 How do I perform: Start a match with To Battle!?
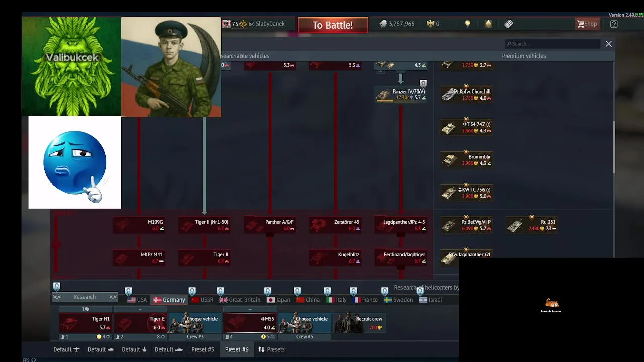(x=333, y=25)
